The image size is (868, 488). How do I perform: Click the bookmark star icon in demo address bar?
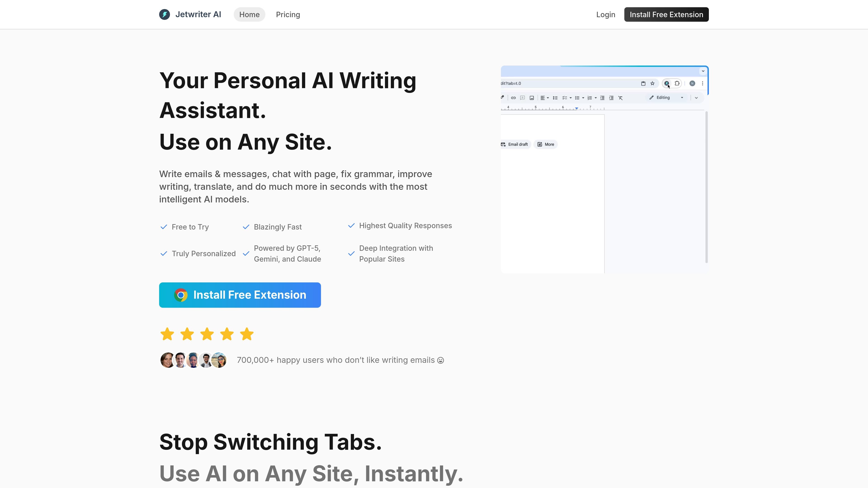point(652,84)
